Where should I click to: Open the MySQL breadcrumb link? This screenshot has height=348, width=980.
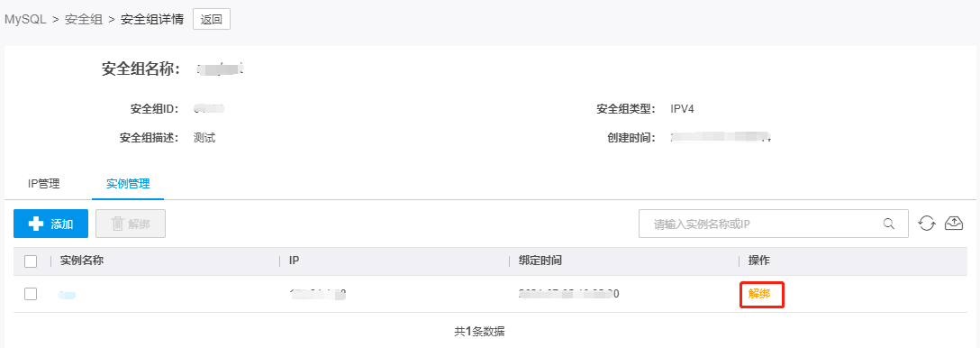(x=25, y=19)
